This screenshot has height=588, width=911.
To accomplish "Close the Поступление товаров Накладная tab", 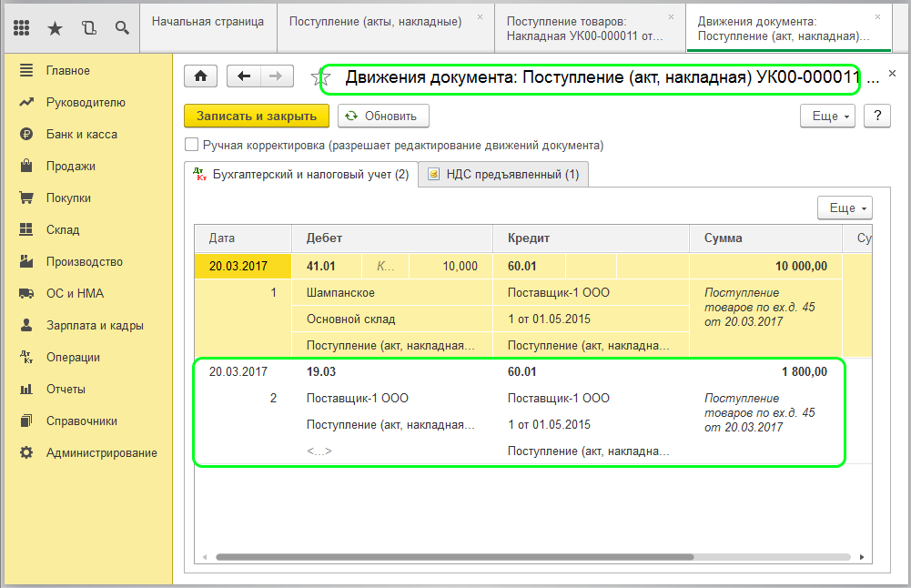I will [x=671, y=16].
